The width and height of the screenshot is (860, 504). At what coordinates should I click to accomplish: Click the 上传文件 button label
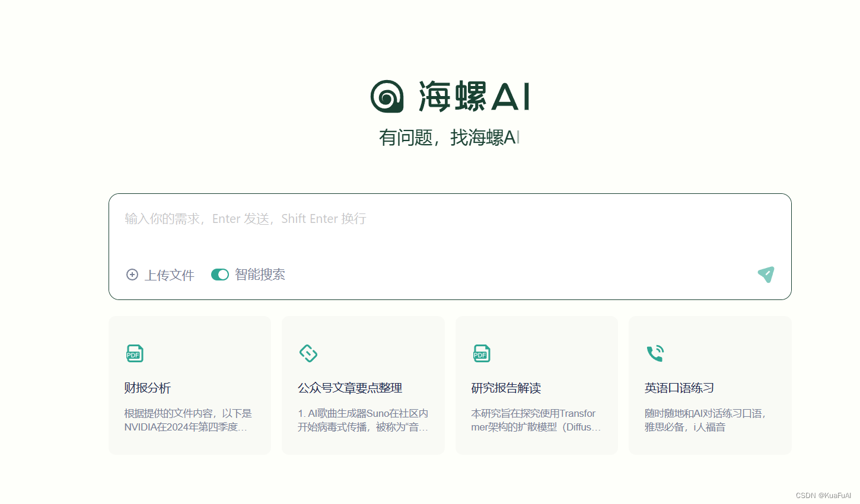(x=170, y=275)
